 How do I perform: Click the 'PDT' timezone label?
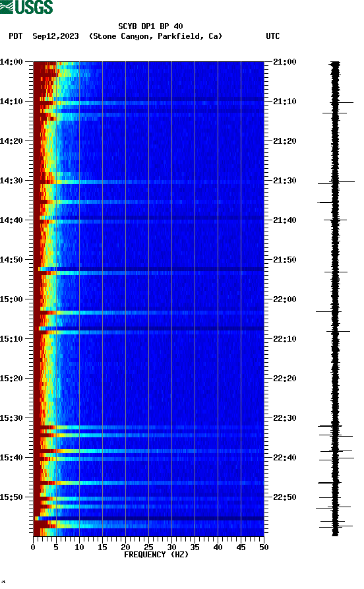click(x=16, y=36)
